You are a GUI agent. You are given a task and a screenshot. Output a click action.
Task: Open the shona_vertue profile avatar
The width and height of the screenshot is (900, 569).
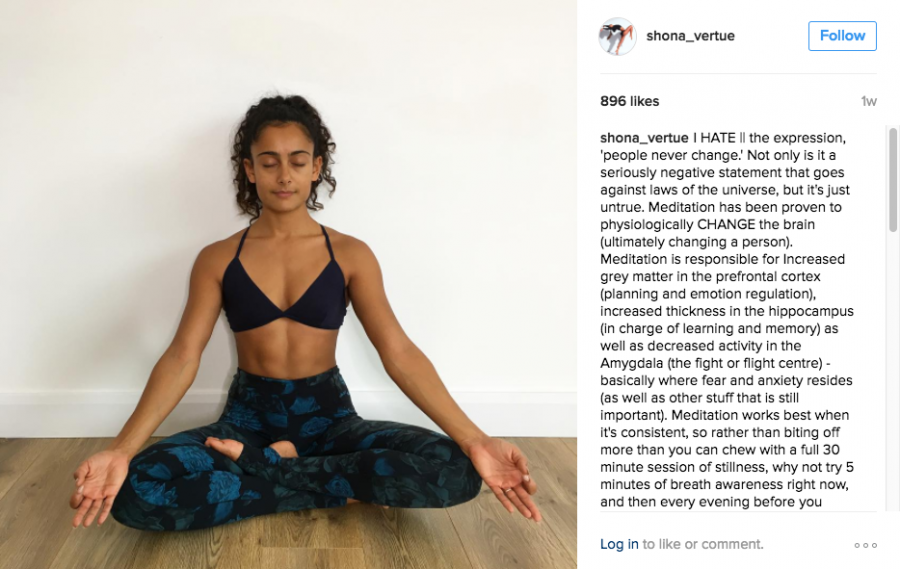[x=618, y=36]
